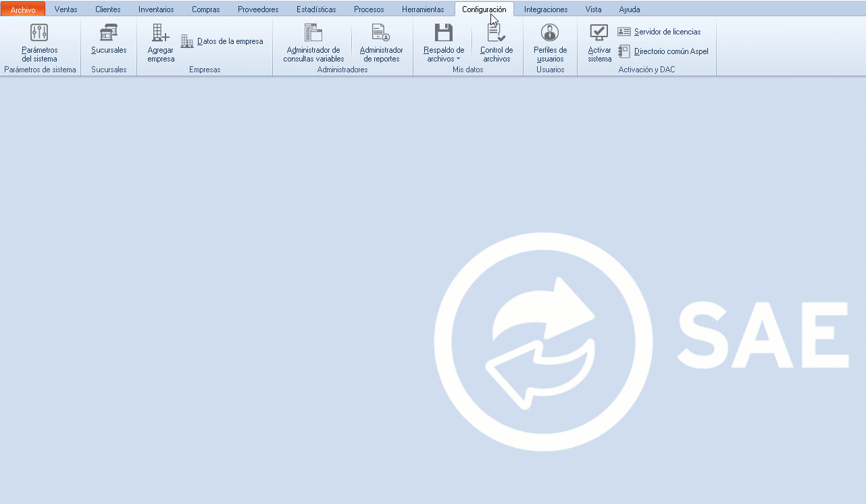866x504 pixels.
Task: Select the Estadísticas ribbon tab
Action: (x=316, y=9)
